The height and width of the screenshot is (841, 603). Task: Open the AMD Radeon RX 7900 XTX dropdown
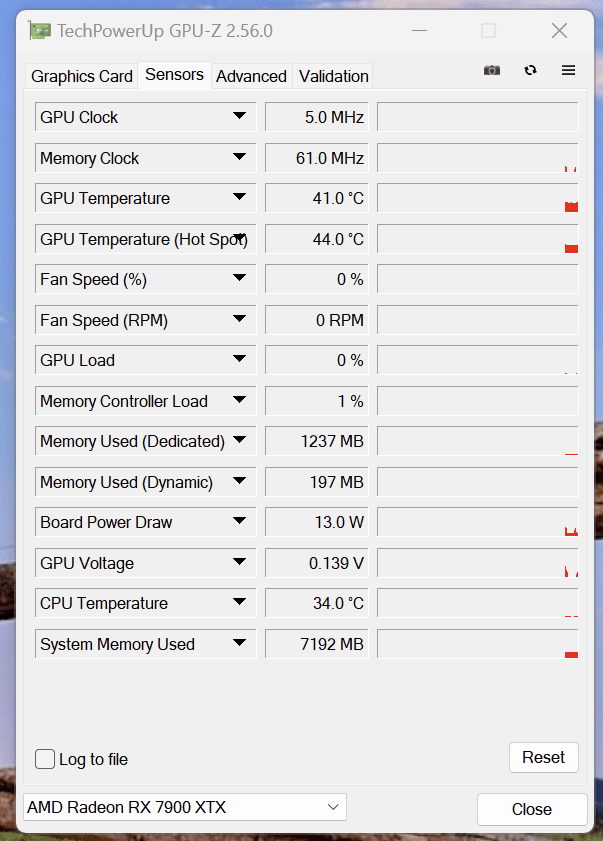pos(185,807)
